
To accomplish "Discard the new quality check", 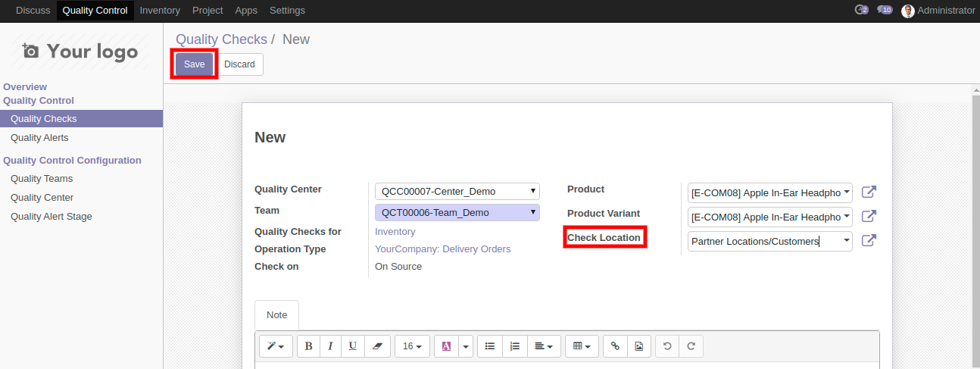I will [x=239, y=64].
